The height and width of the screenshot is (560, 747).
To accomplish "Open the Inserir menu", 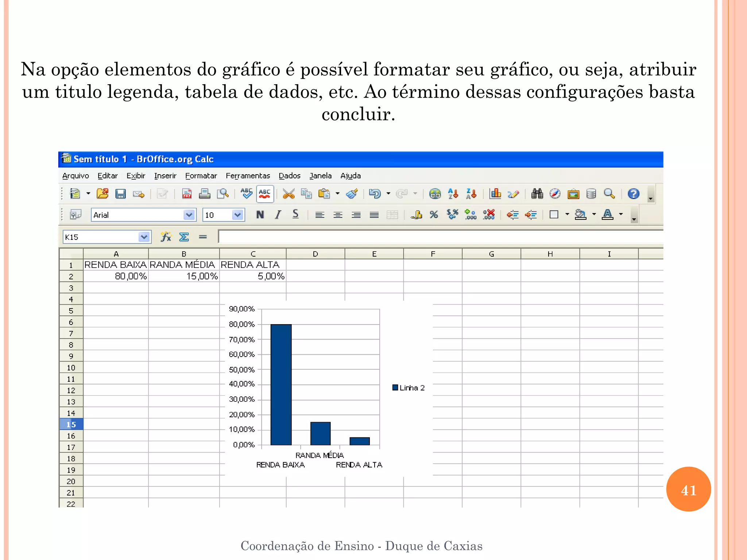I will pyautogui.click(x=165, y=176).
